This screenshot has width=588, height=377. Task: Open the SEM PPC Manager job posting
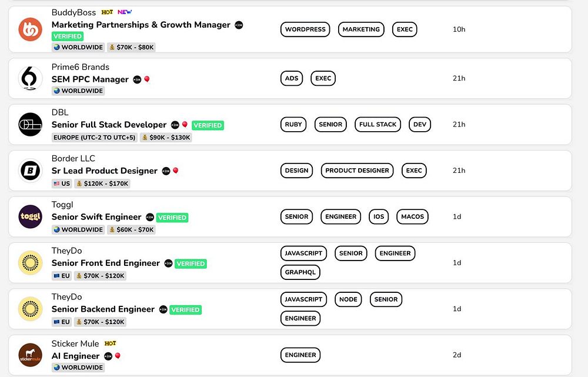pos(90,79)
